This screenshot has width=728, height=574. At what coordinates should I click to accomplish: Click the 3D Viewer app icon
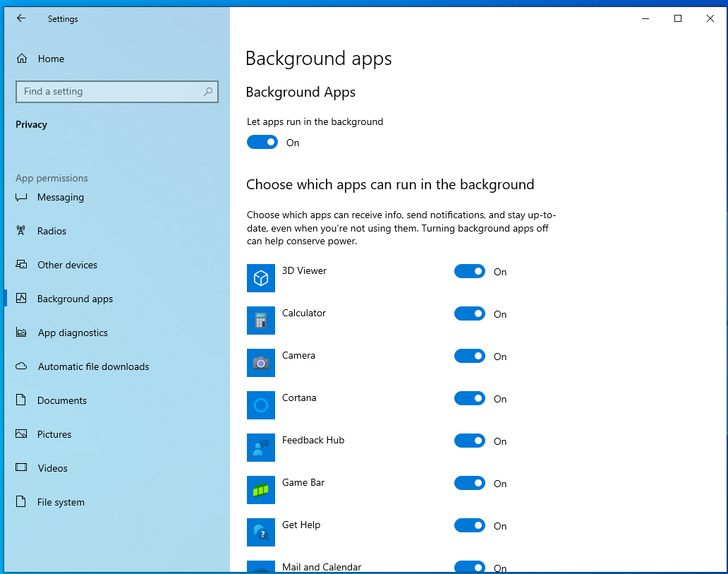click(261, 278)
